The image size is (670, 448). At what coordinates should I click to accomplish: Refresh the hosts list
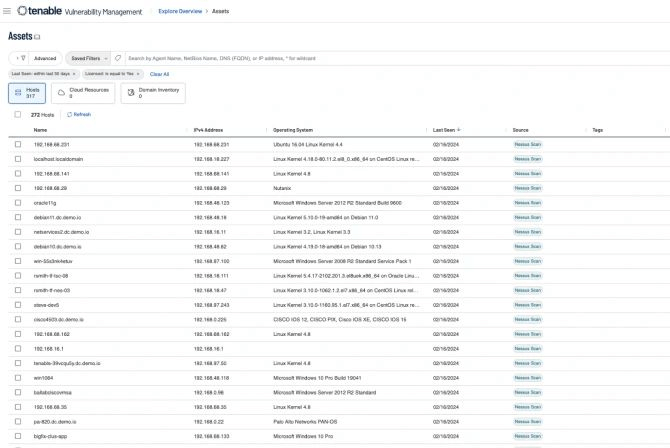tap(79, 115)
